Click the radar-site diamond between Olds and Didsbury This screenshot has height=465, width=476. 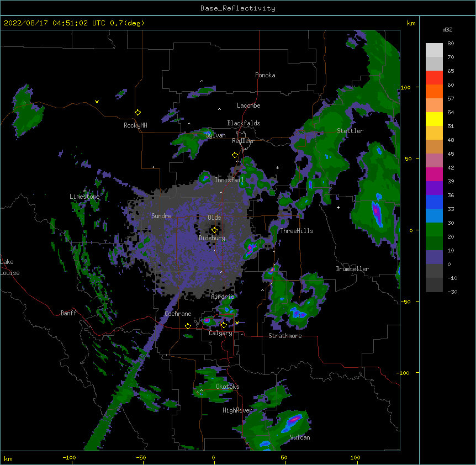(214, 230)
